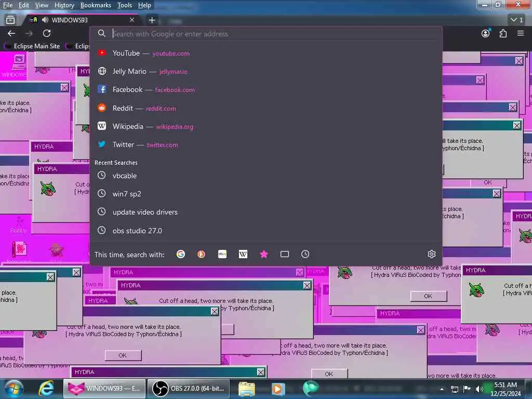Search this time with Wikipedia

coord(243,254)
